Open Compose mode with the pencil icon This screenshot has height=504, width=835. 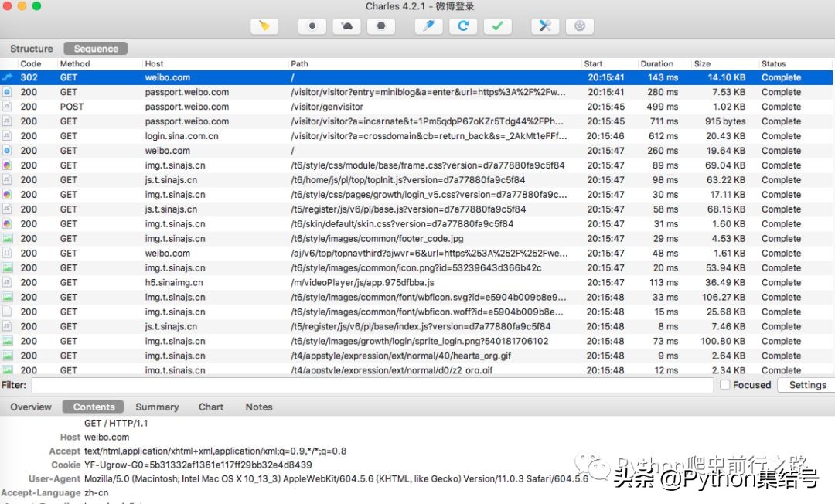pyautogui.click(x=428, y=26)
